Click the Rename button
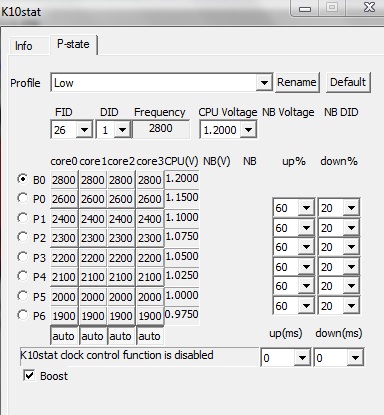This screenshot has width=384, height=415. (297, 82)
